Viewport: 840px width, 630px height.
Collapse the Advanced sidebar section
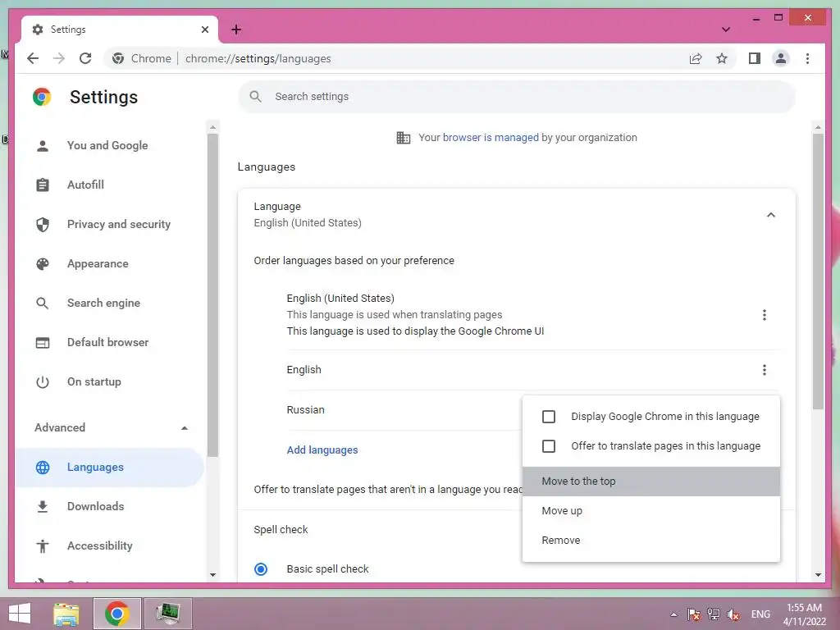[x=185, y=427]
